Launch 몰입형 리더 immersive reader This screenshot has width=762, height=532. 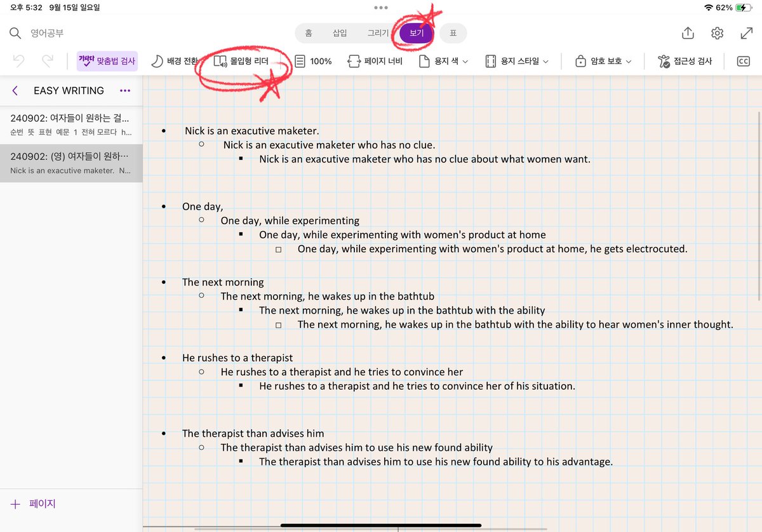(241, 61)
